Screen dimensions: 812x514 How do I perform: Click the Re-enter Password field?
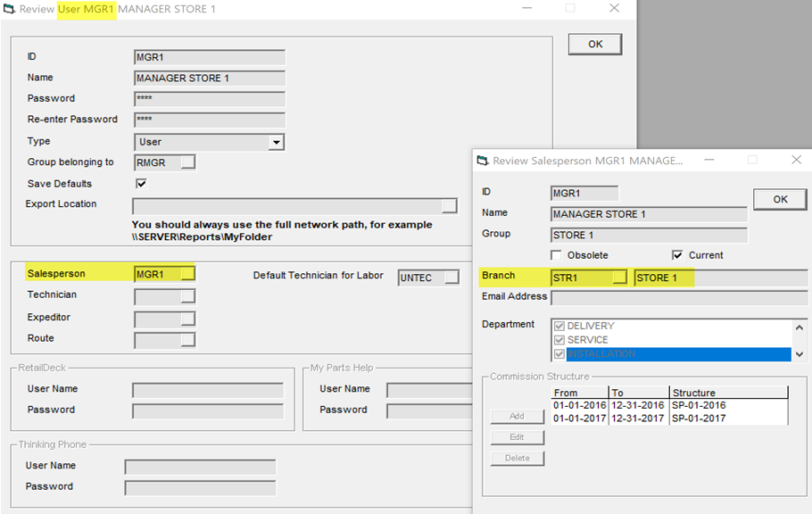209,120
